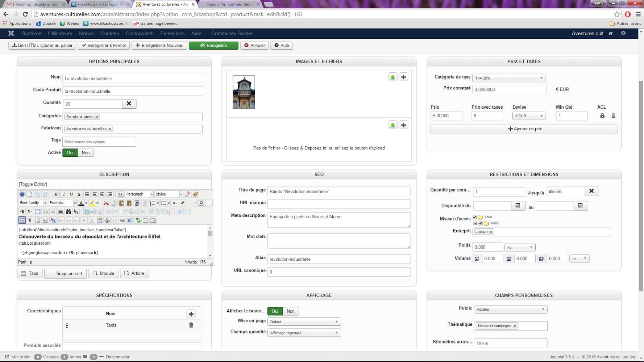Screen dimensions: 644x362
Task: Open the Utilisateurs menu
Action: 60,33
